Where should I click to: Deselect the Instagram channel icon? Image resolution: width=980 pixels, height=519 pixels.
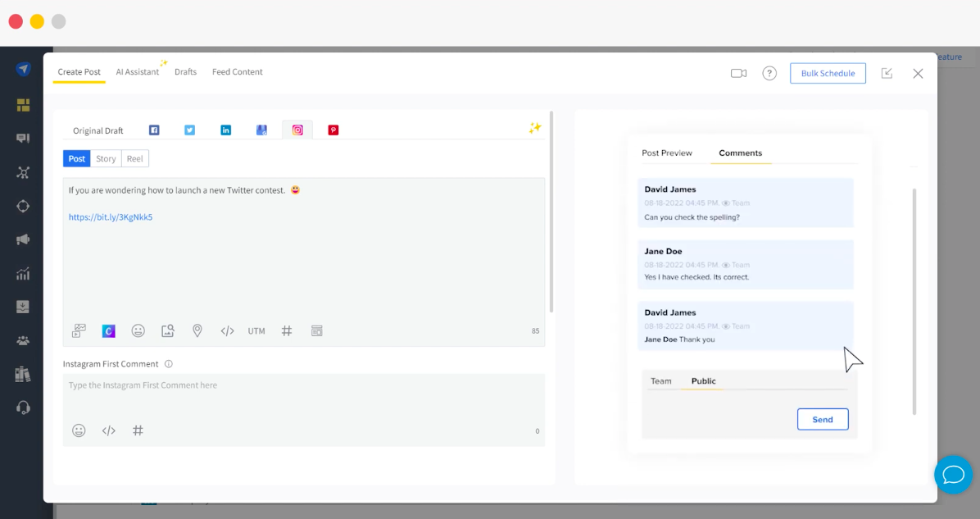coord(297,130)
